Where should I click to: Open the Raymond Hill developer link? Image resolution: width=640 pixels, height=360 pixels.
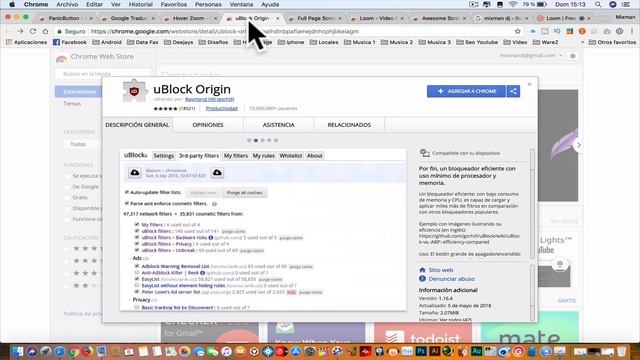tap(209, 99)
